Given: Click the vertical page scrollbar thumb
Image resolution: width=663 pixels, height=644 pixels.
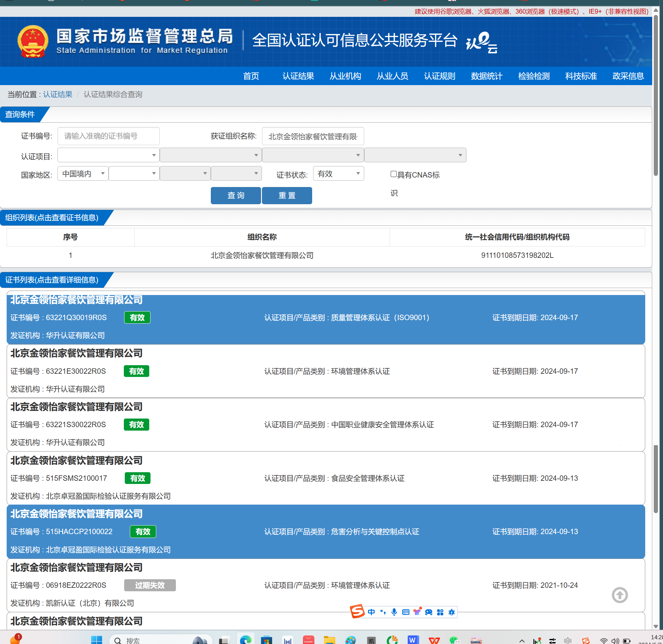Looking at the screenshot, I should 656,95.
